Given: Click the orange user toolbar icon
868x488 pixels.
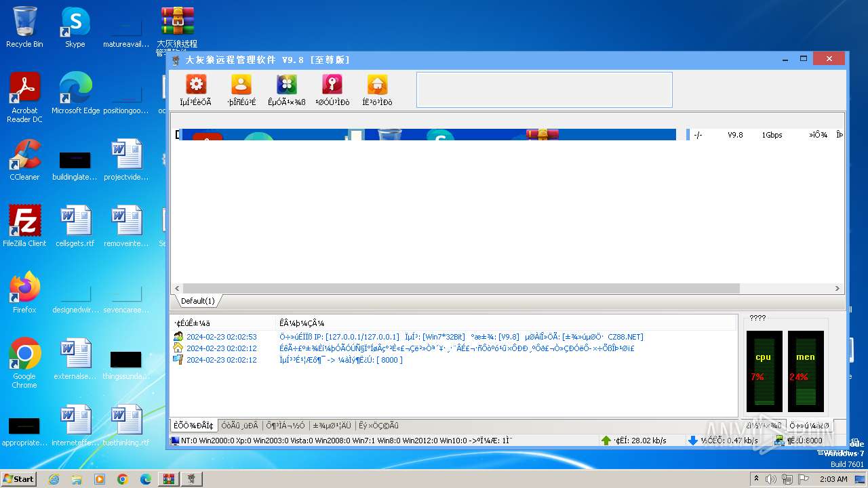Looking at the screenshot, I should 241,84.
